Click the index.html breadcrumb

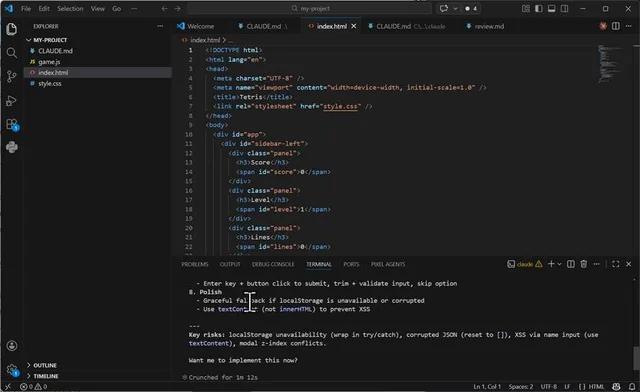coord(205,40)
